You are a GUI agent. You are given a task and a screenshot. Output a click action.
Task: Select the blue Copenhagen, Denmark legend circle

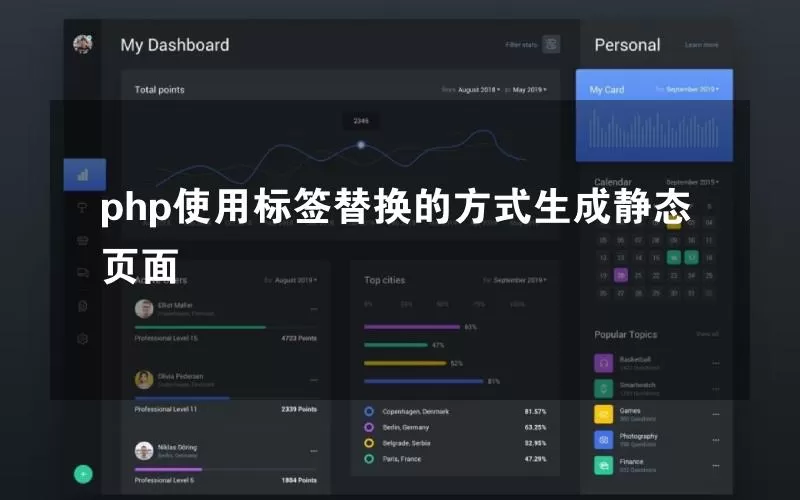[x=369, y=411]
